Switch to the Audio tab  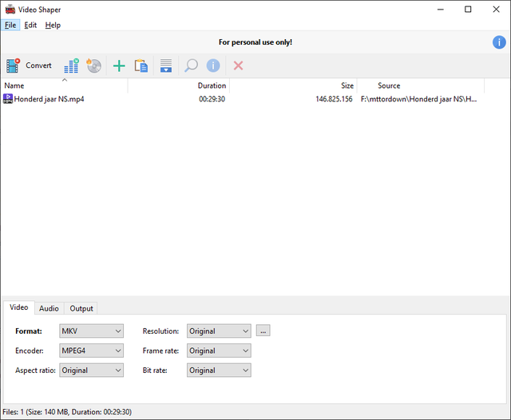pos(49,308)
